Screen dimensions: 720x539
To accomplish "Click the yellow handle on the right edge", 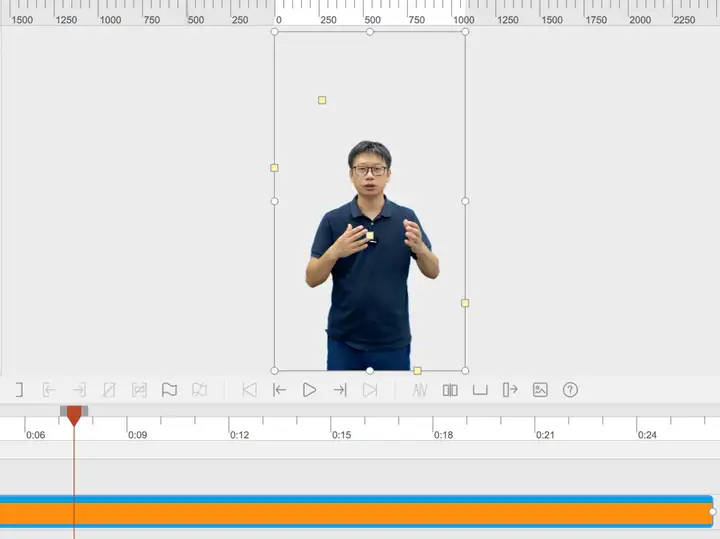I will 465,303.
